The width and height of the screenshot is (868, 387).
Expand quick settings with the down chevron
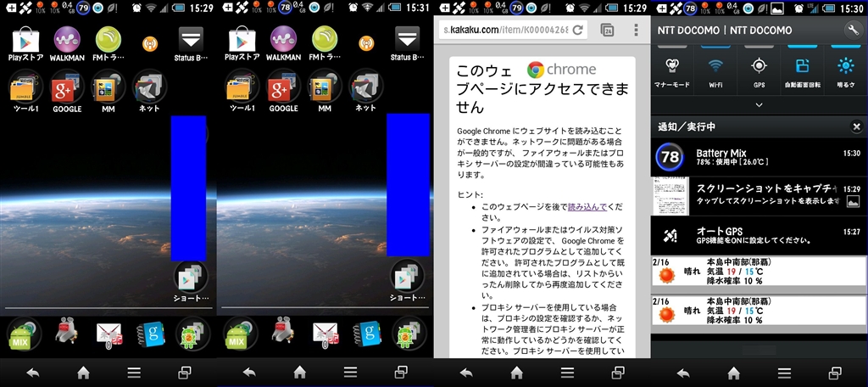759,104
